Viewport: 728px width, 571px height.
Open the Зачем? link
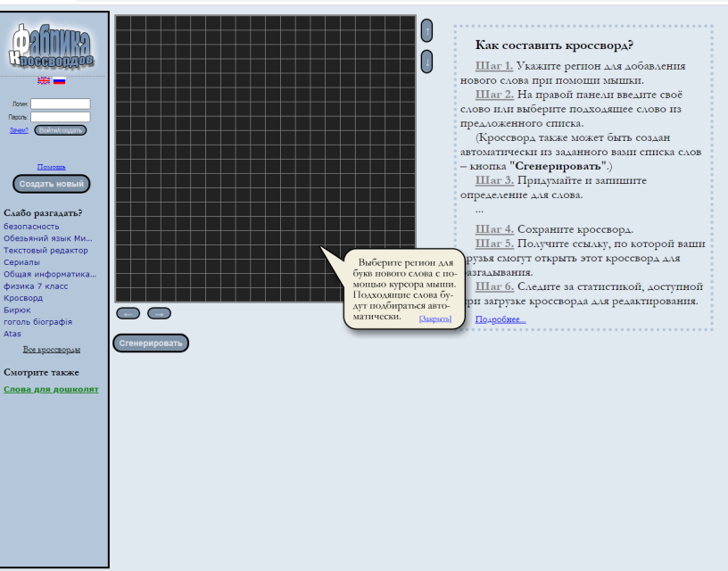(x=19, y=130)
